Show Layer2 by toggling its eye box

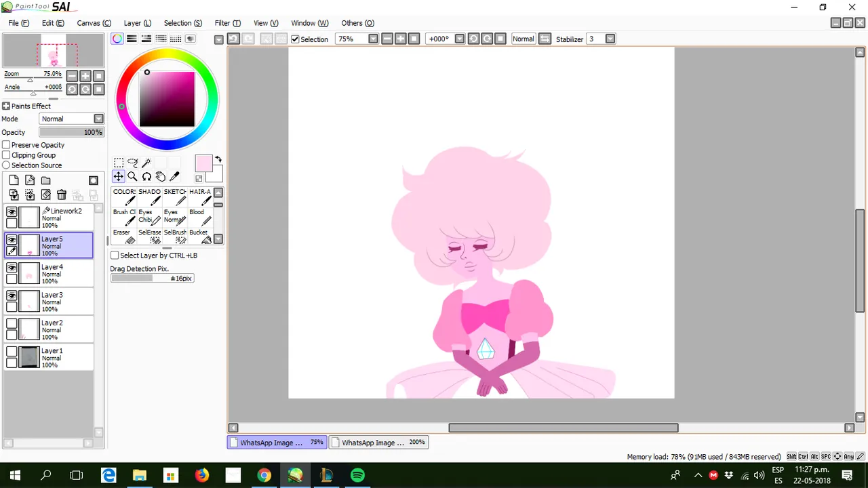12,324
